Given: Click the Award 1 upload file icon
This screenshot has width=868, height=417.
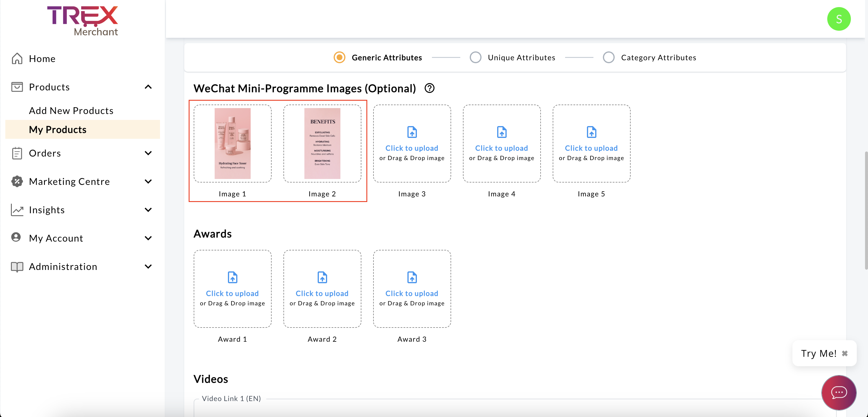Looking at the screenshot, I should click(x=233, y=277).
